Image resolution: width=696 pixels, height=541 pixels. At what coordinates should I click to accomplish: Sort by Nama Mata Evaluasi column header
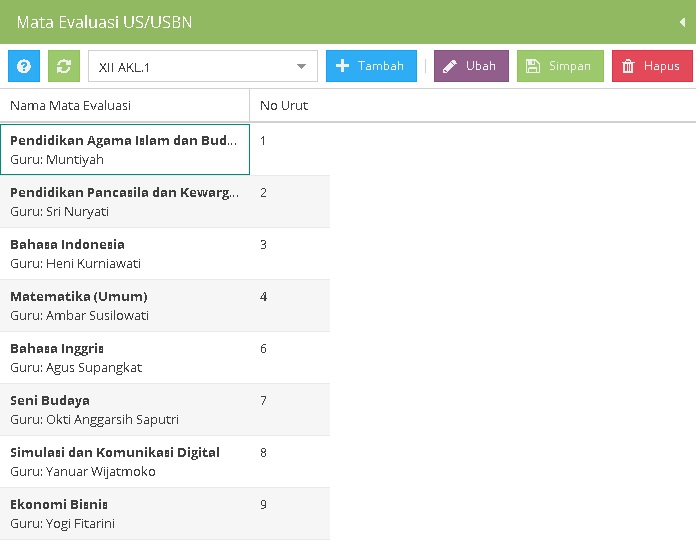coord(124,105)
